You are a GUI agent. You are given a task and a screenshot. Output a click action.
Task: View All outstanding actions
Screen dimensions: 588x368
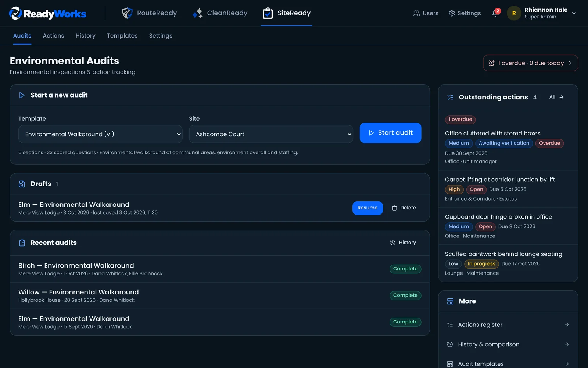click(x=556, y=97)
